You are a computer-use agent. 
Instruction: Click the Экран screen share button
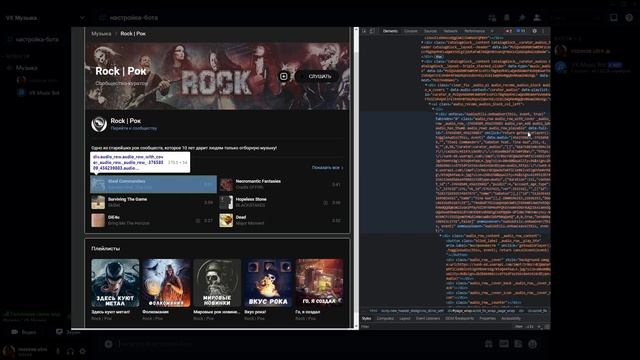click(68, 332)
